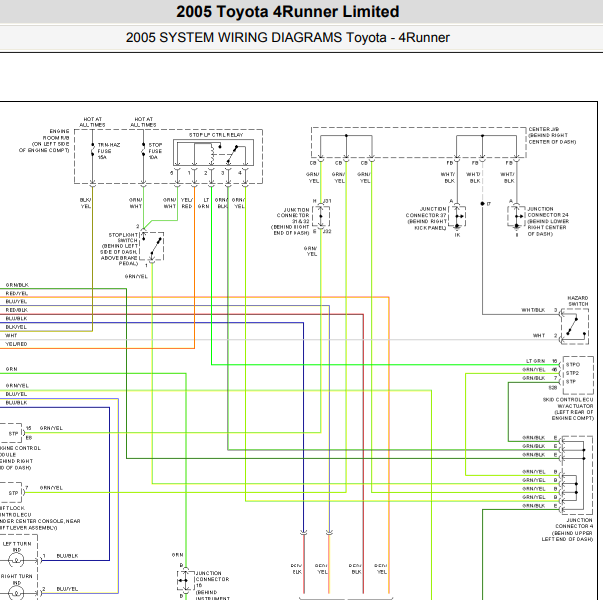Select the JUNCTION CONNECTOR 24 label
The width and height of the screenshot is (603, 600).
548,221
